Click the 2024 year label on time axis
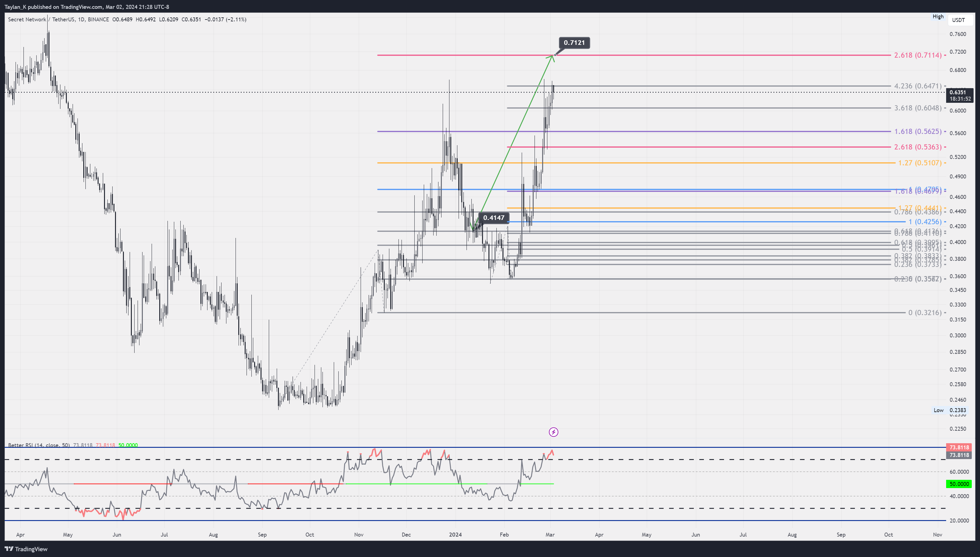The image size is (980, 557). click(x=455, y=535)
